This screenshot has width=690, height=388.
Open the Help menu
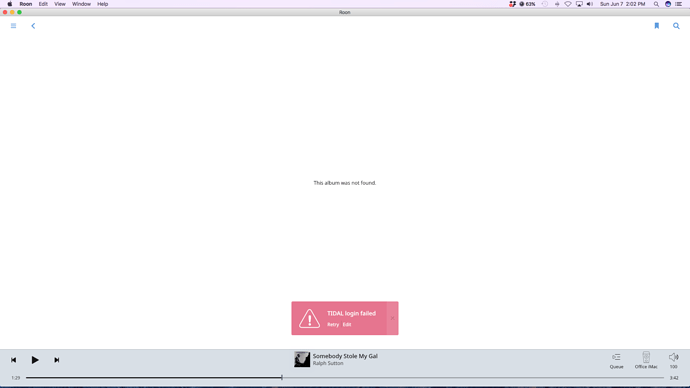[x=103, y=4]
